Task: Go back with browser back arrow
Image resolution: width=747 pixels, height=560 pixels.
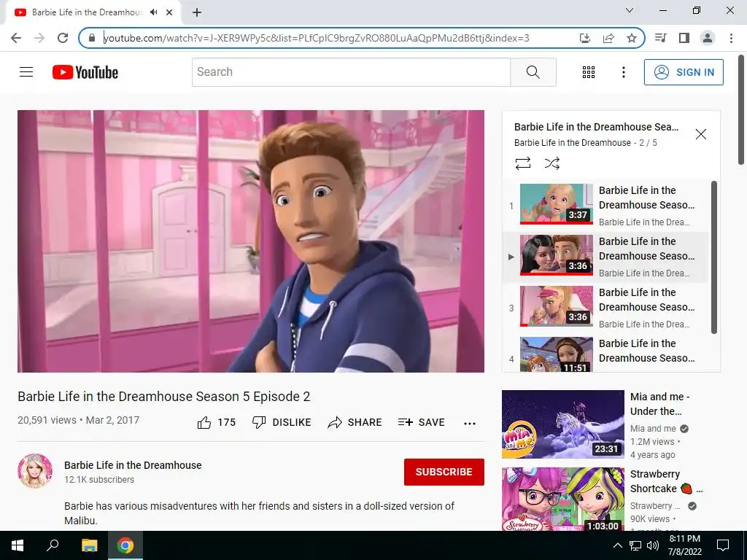Action: (16, 38)
